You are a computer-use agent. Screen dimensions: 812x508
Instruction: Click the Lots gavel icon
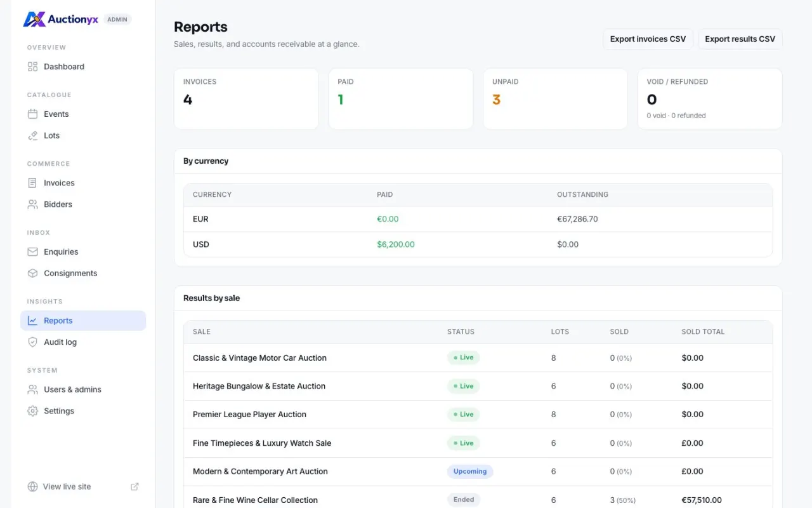pyautogui.click(x=33, y=136)
